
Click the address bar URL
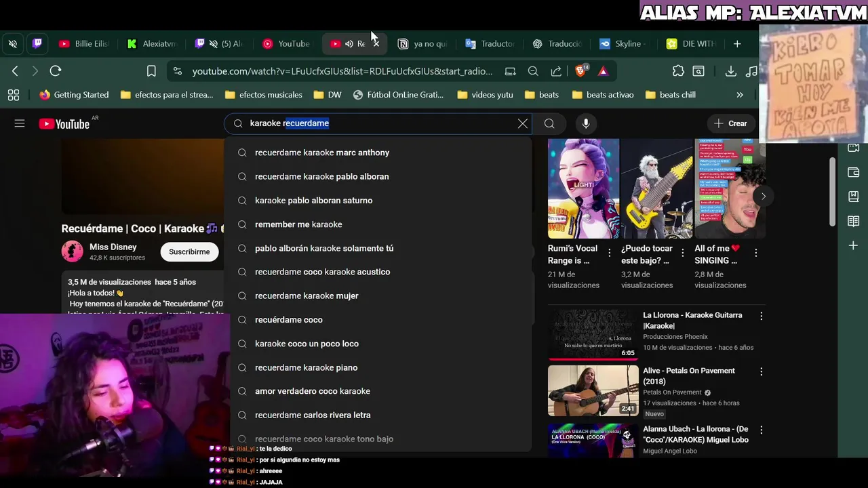point(342,70)
